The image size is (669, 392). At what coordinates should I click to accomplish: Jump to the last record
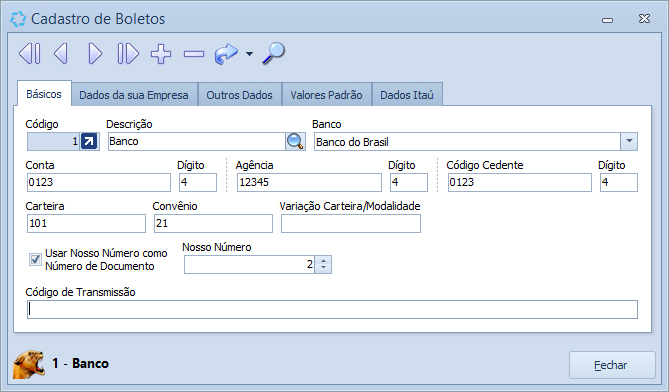(128, 54)
